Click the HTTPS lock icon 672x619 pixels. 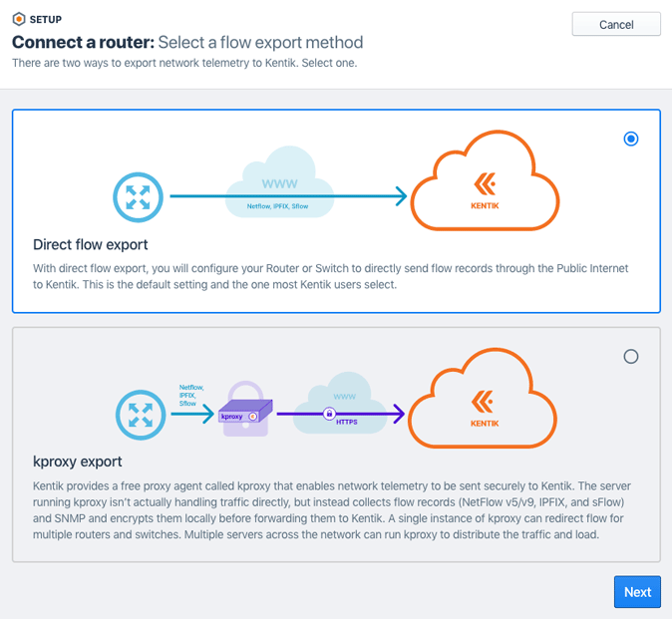[x=326, y=412]
